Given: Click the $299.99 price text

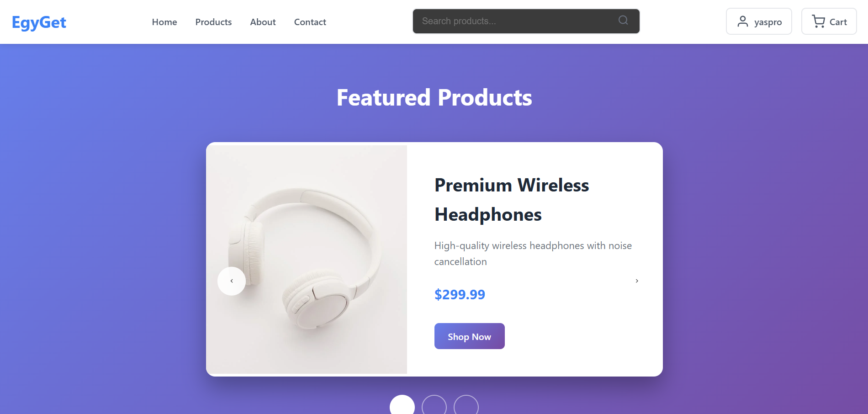Looking at the screenshot, I should 460,294.
